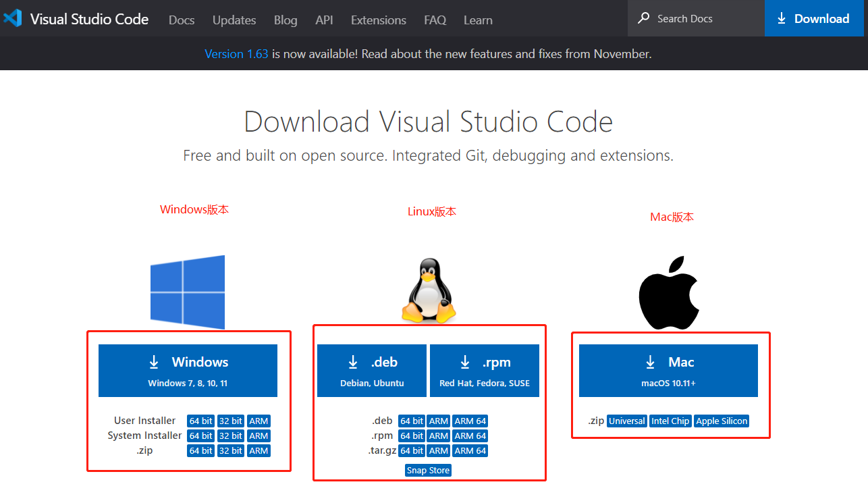Select System Installer 32 bit
This screenshot has height=501, width=868.
[x=231, y=436]
